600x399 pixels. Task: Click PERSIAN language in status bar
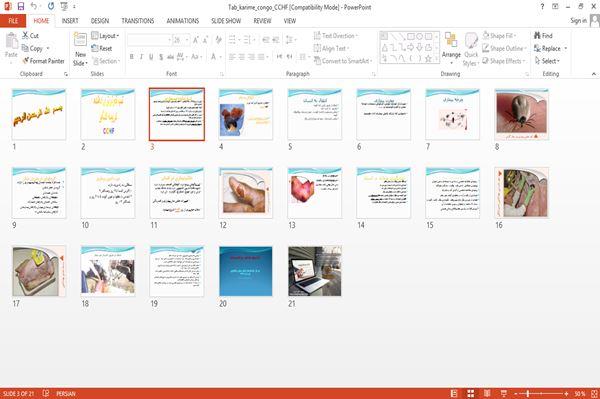coord(66,394)
